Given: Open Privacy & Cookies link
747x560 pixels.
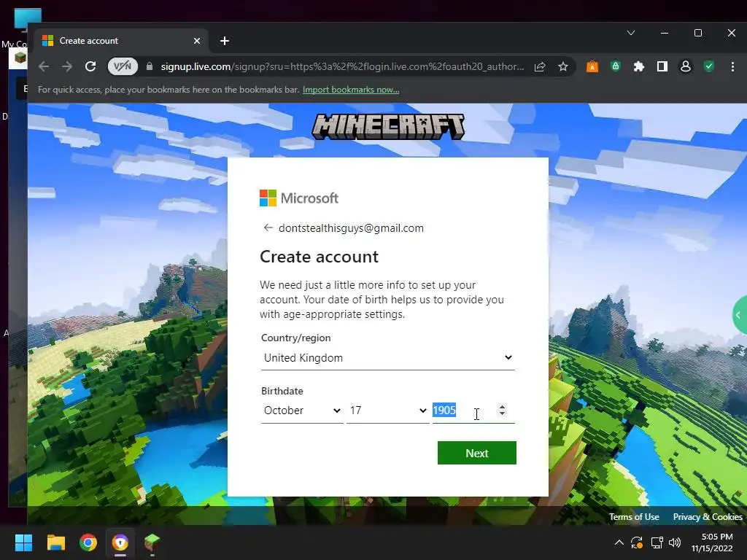Looking at the screenshot, I should point(708,517).
